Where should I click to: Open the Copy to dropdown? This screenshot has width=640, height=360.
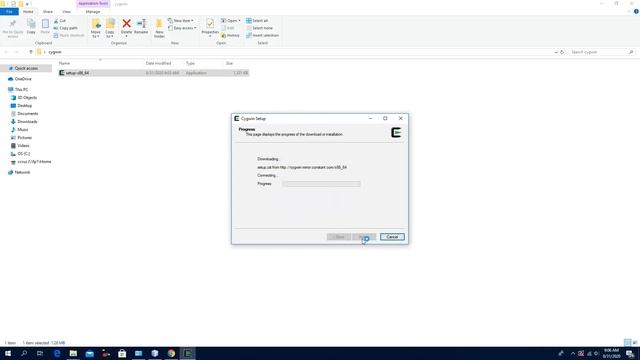pos(110,29)
